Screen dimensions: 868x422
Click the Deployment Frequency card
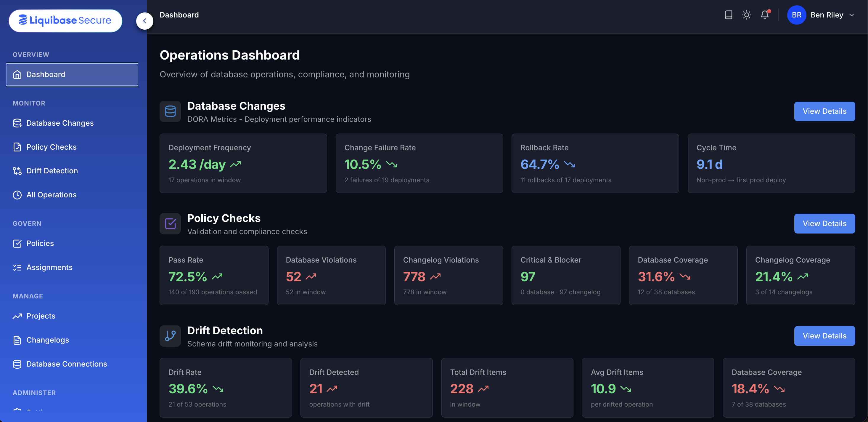(x=243, y=163)
